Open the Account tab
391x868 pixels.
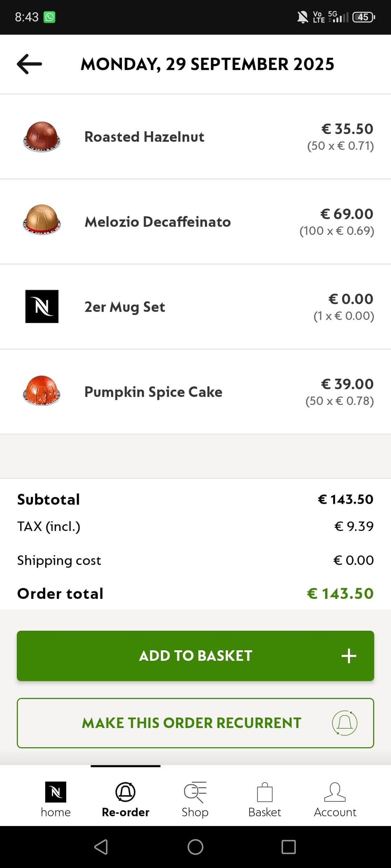(x=335, y=799)
